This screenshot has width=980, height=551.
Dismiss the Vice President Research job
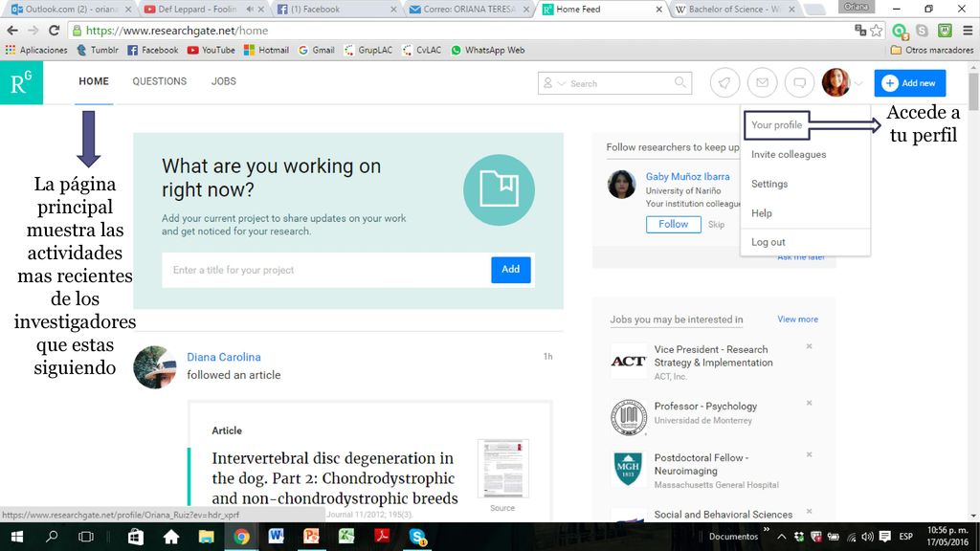point(809,346)
